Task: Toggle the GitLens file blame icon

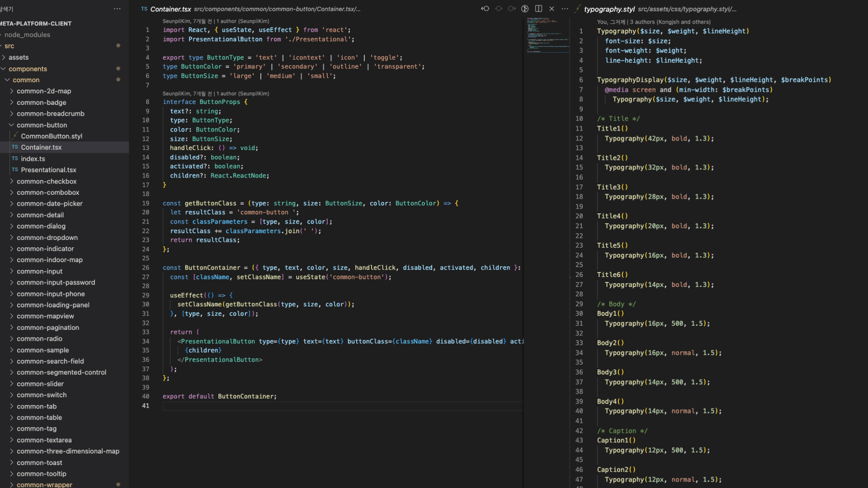Action: (x=525, y=9)
